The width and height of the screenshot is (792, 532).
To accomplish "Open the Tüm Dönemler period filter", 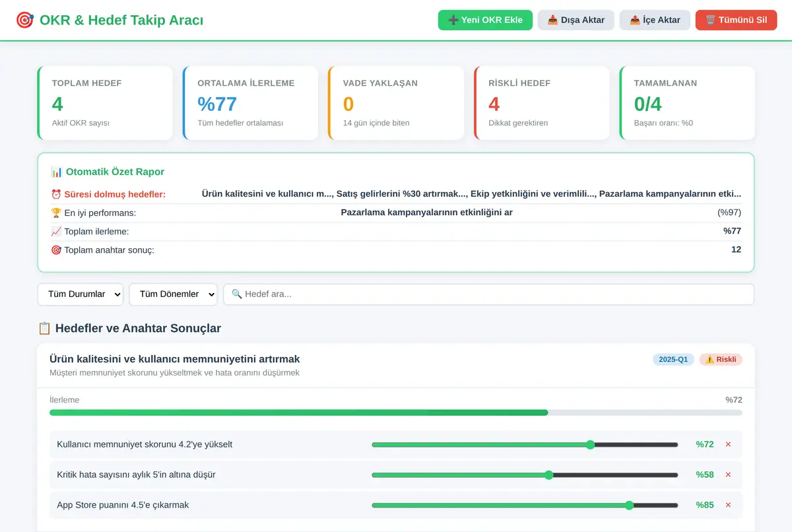I will (174, 294).
